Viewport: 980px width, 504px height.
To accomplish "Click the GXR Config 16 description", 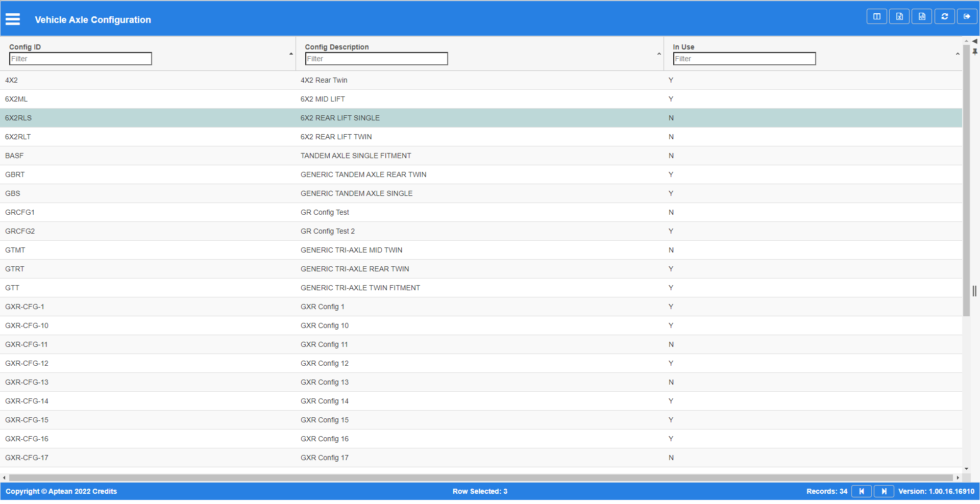I will tap(325, 439).
